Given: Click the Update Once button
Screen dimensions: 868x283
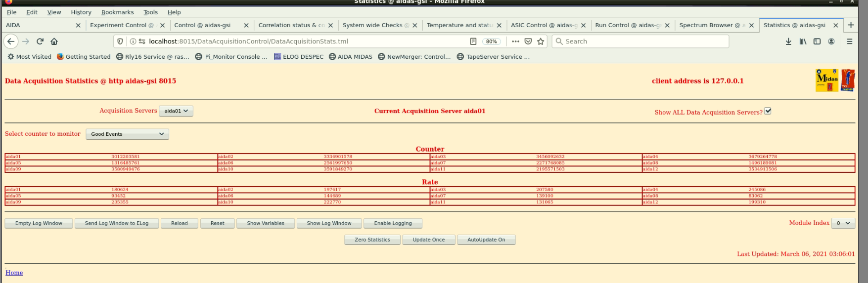Looking at the screenshot, I should [429, 240].
